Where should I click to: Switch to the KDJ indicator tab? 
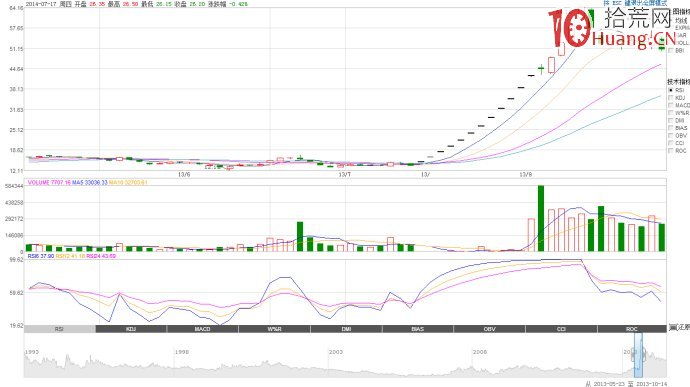131,329
